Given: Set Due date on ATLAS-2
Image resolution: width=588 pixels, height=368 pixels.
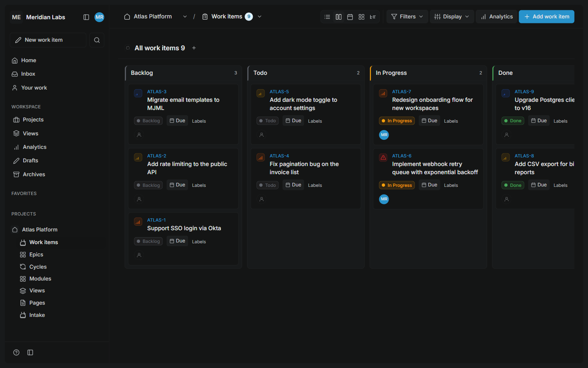Looking at the screenshot, I should pyautogui.click(x=177, y=185).
